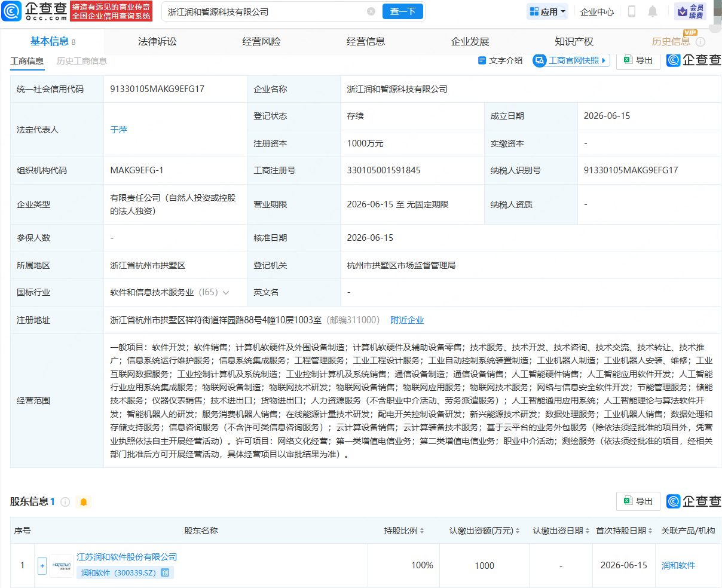Viewport: 722px width, 588px height.
Task: Switch to the 经营风险 tab
Action: (x=261, y=41)
